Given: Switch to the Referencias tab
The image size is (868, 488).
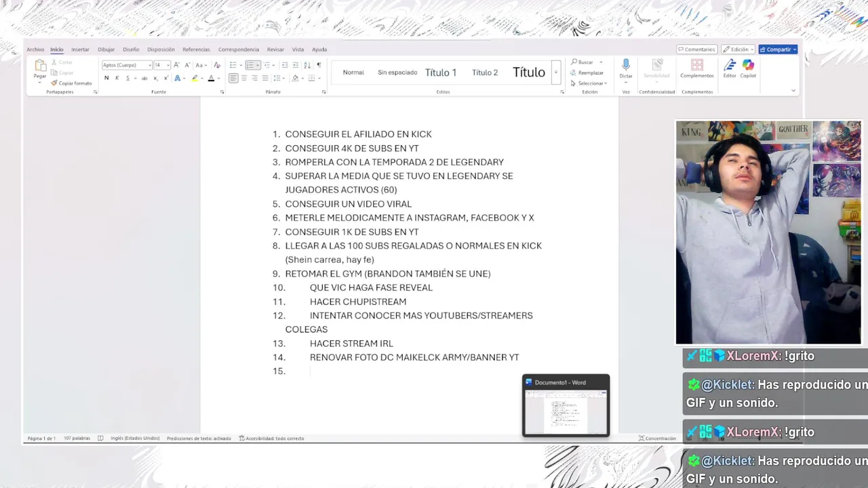Looking at the screenshot, I should point(196,49).
